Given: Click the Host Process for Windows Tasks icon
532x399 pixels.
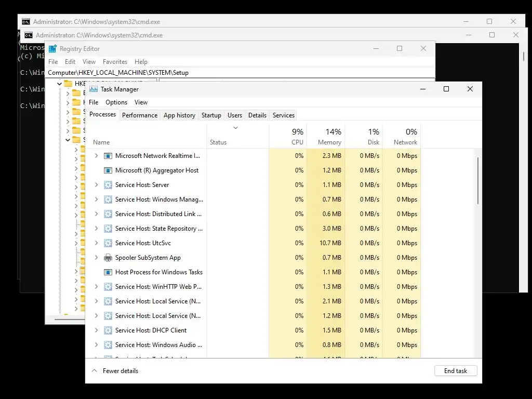Looking at the screenshot, I should tap(108, 272).
